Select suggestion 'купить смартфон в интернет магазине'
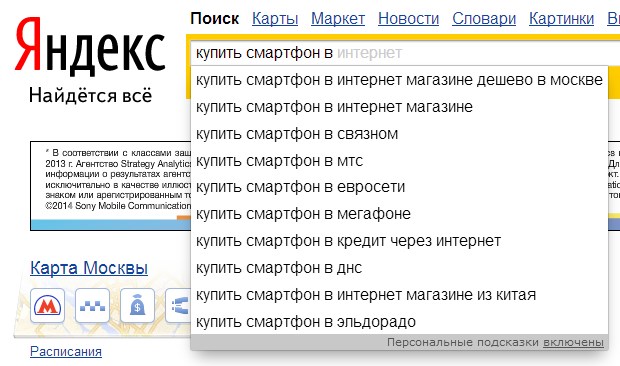This screenshot has width=620, height=366. pos(399,107)
